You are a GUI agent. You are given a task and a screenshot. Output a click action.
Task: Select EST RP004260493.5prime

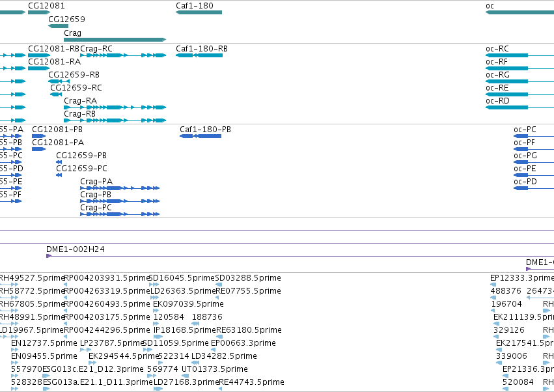pos(66,311)
